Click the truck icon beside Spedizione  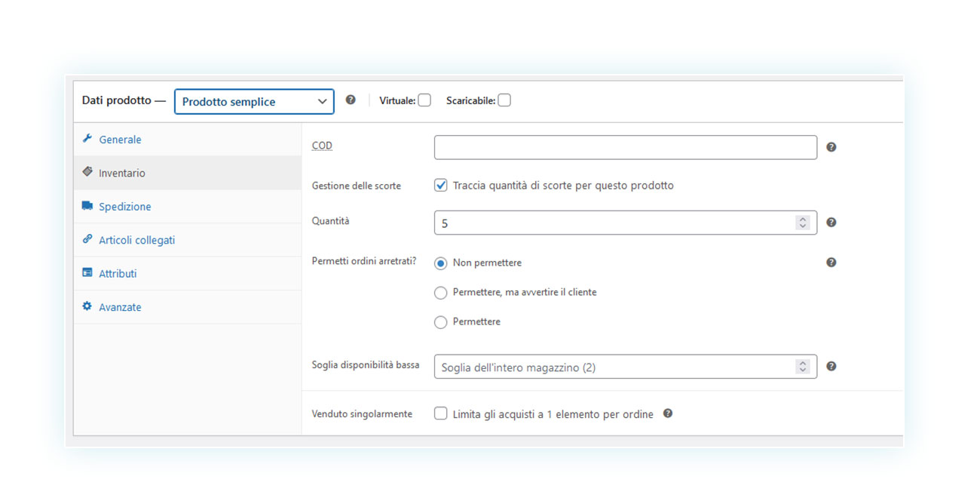click(87, 206)
